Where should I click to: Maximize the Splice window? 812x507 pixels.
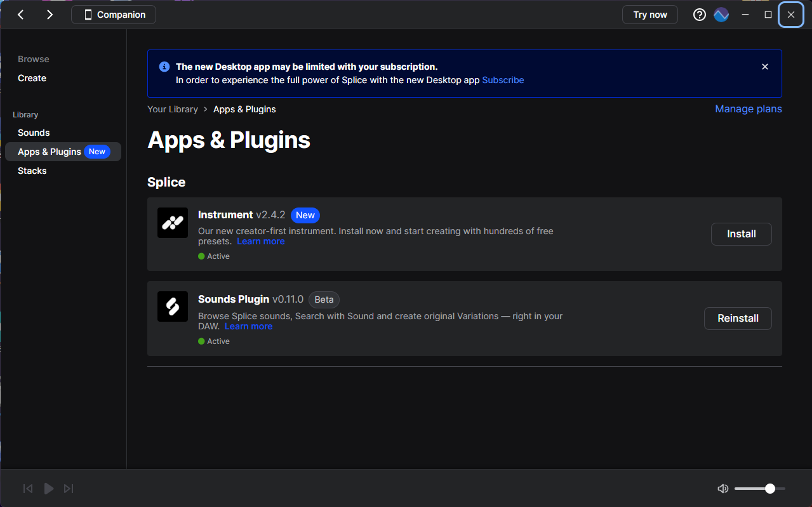pyautogui.click(x=768, y=15)
